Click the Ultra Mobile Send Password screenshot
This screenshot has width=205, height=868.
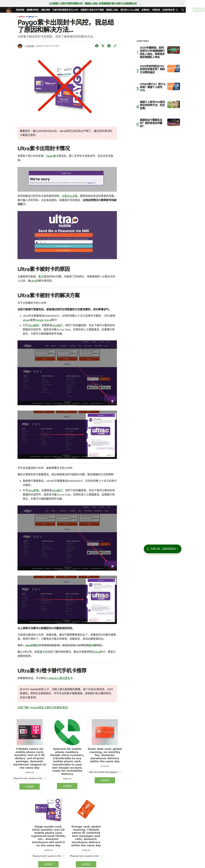coord(67,235)
